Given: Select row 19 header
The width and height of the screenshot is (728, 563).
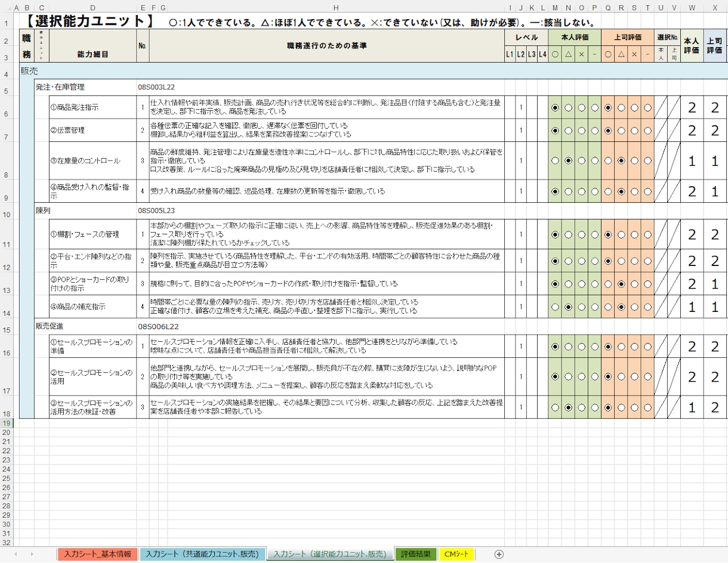Looking at the screenshot, I should (7, 423).
